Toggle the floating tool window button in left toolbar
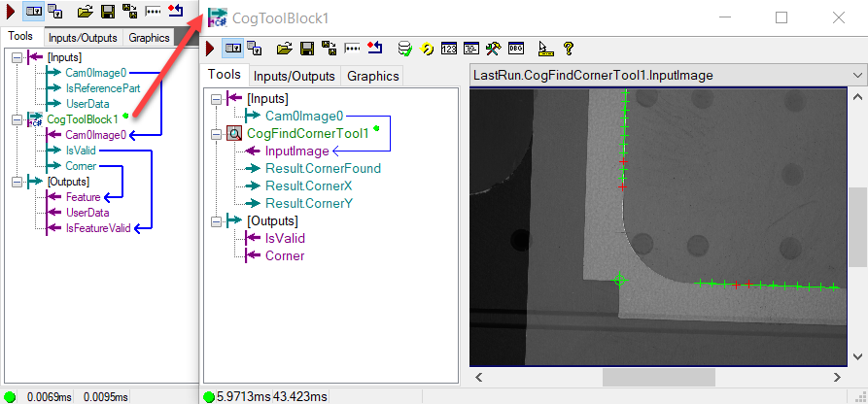The height and width of the screenshot is (404, 868). tap(54, 11)
